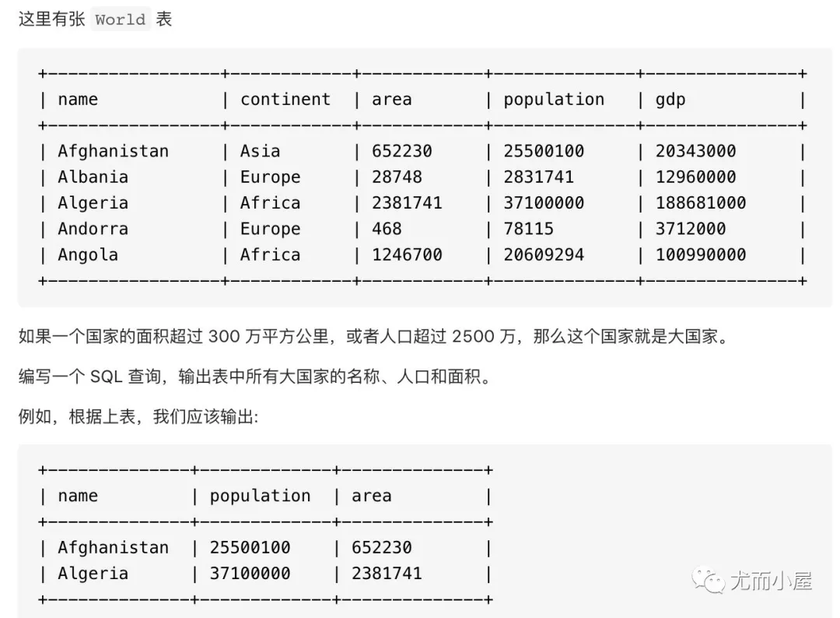Click the "name" column header in World table
The width and height of the screenshot is (840, 618).
pos(78,99)
